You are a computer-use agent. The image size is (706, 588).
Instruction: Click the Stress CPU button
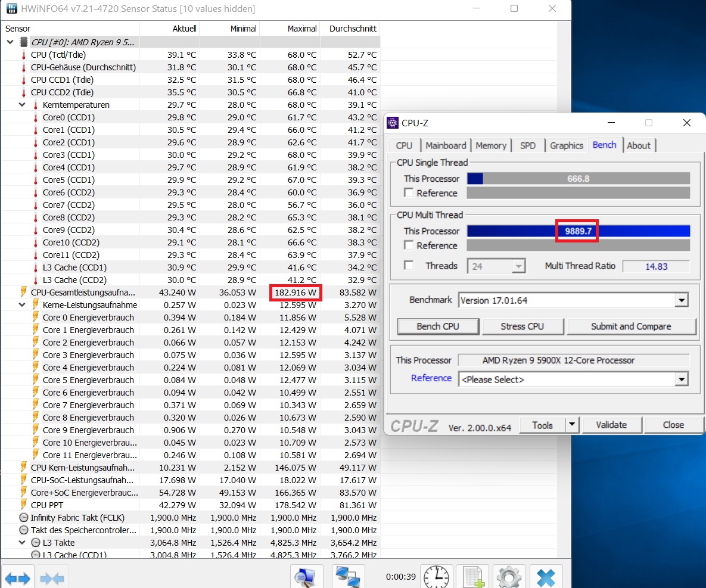click(522, 326)
